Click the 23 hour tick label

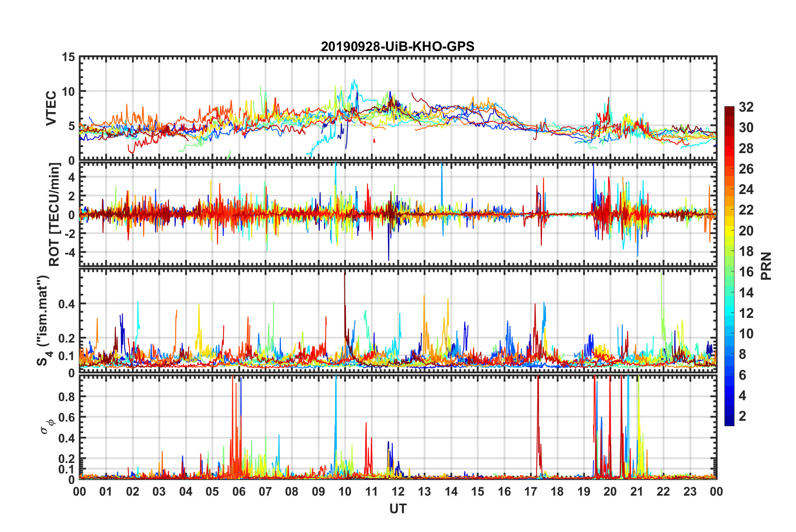(x=690, y=491)
